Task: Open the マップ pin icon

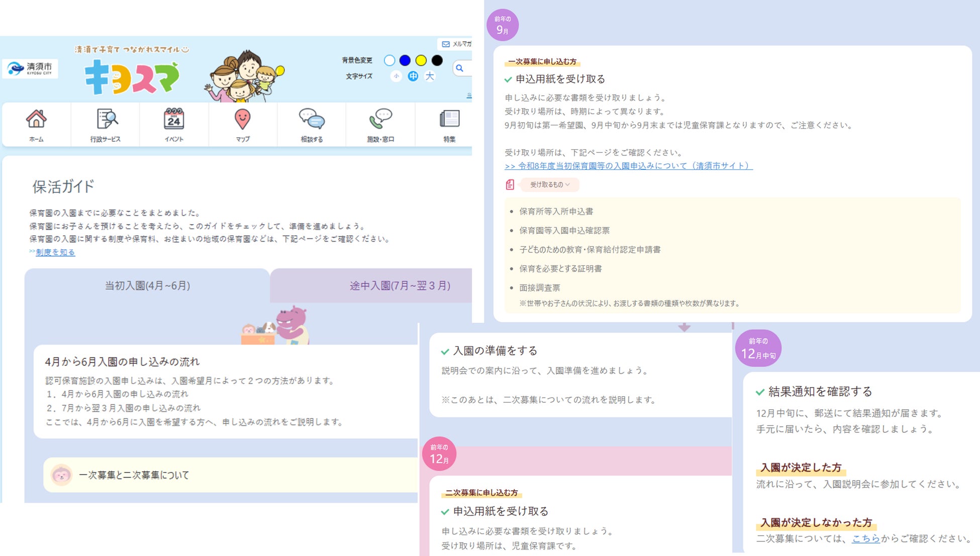Action: click(243, 120)
